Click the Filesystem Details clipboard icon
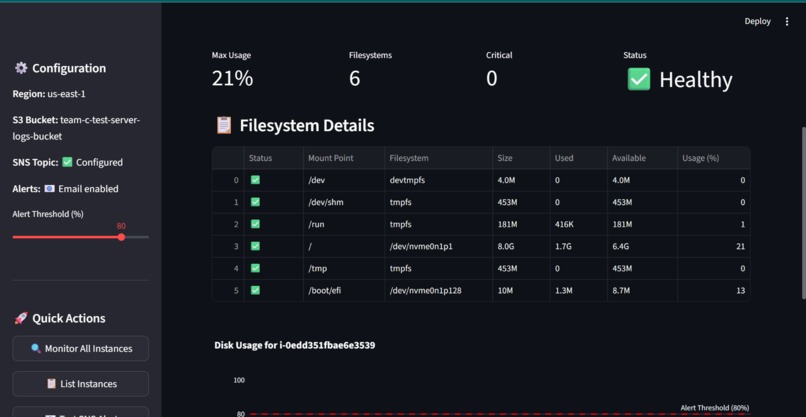This screenshot has height=417, width=806. coord(224,125)
